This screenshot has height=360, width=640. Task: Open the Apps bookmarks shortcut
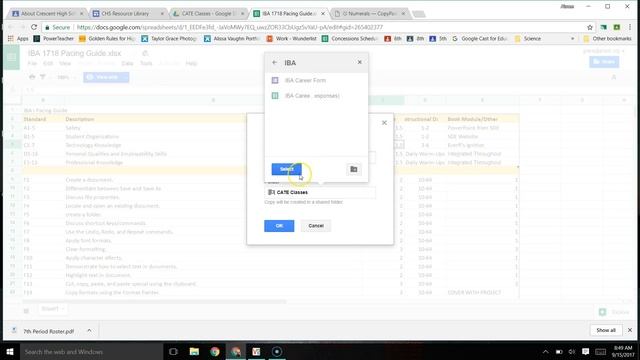(x=18, y=38)
